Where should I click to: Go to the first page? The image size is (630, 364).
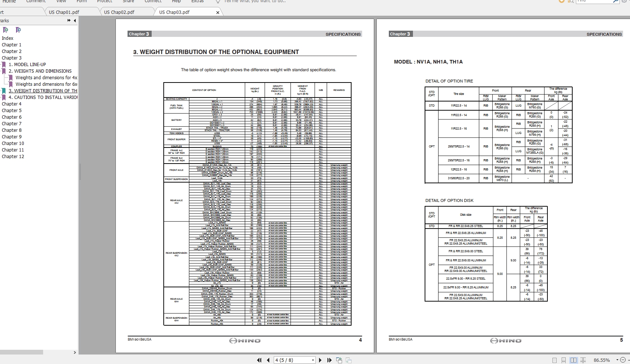259,360
